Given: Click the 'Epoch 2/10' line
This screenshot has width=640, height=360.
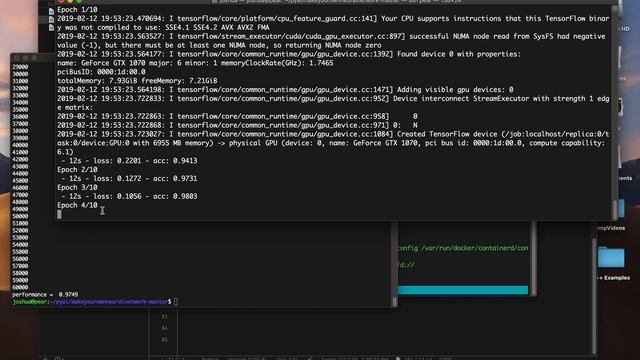Looking at the screenshot, I should (x=77, y=169).
